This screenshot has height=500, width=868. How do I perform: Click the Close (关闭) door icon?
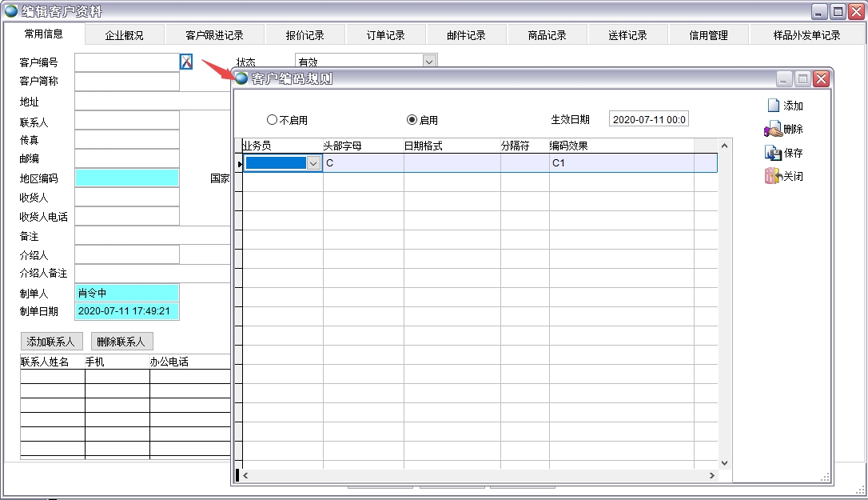tap(773, 177)
